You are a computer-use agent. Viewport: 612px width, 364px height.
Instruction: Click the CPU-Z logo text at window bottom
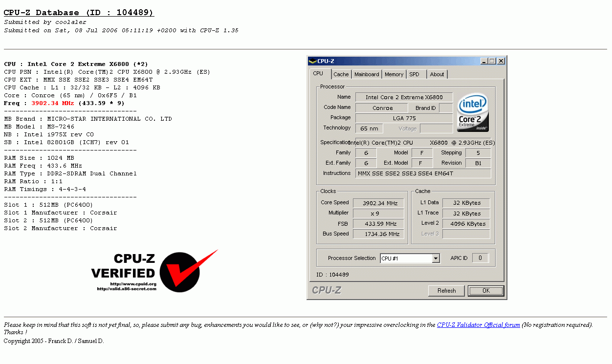[x=327, y=290]
